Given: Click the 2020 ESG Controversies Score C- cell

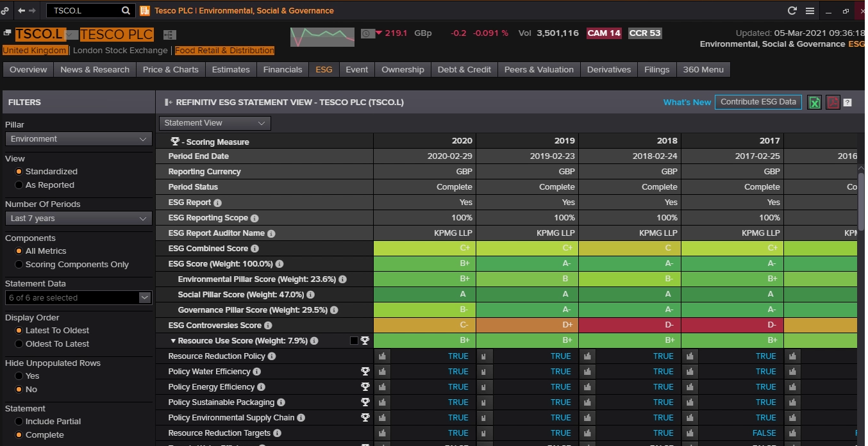Looking at the screenshot, I should click(x=424, y=326).
